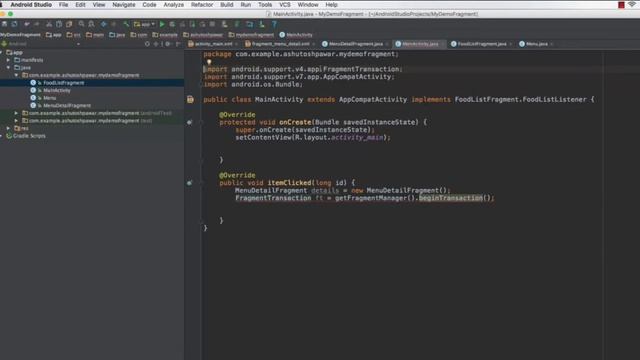Close the Menu.java editor tab
The image size is (640, 360).
(x=551, y=44)
